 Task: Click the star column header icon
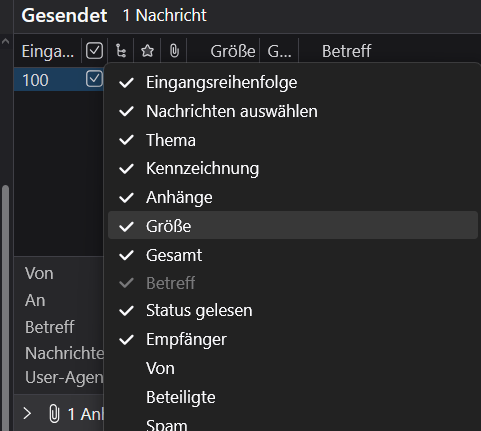pos(147,51)
